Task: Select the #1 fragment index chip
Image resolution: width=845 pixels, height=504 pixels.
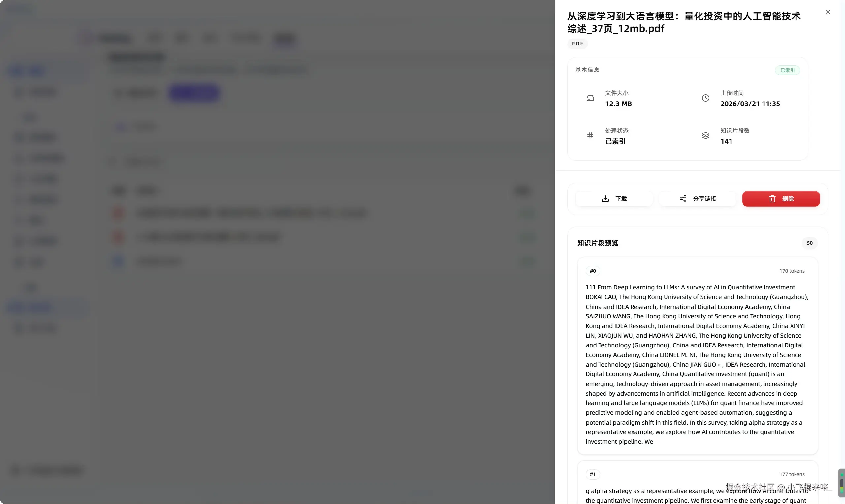Action: 593,474
